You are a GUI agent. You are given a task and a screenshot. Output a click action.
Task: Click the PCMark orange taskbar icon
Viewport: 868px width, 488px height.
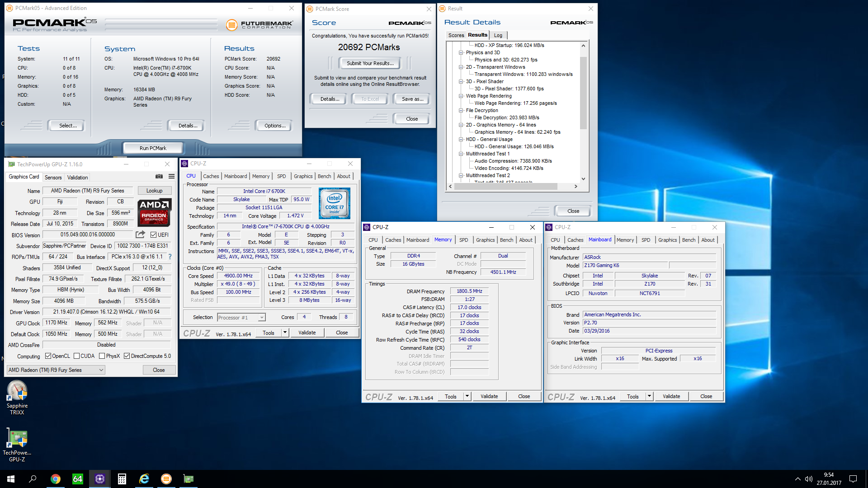166,479
